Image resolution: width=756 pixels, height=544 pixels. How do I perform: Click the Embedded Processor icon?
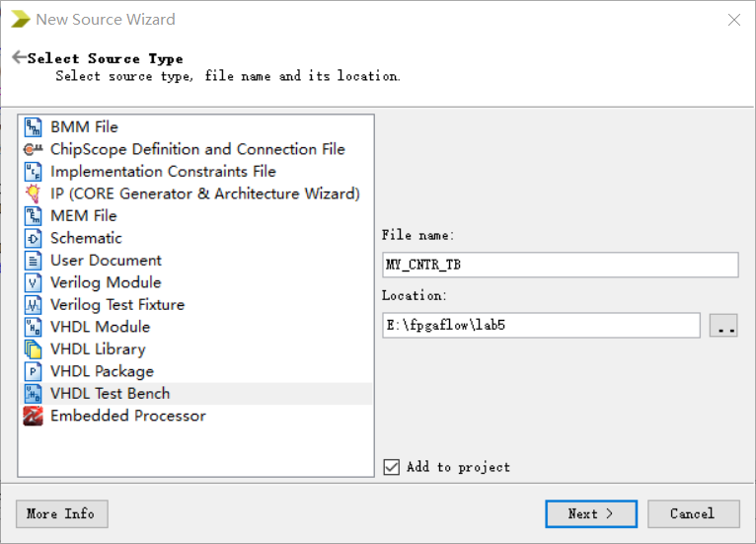point(33,416)
